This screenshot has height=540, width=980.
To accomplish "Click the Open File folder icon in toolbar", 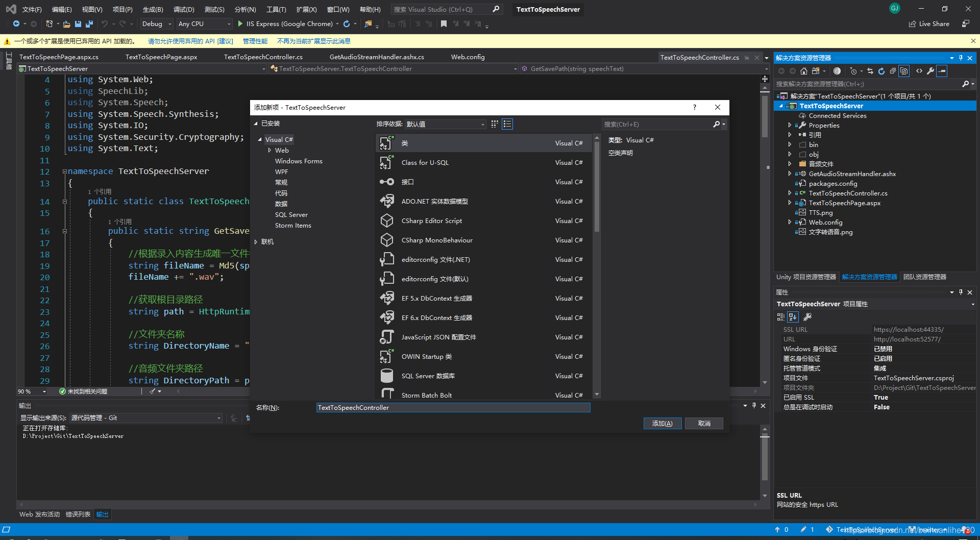I will coord(66,23).
